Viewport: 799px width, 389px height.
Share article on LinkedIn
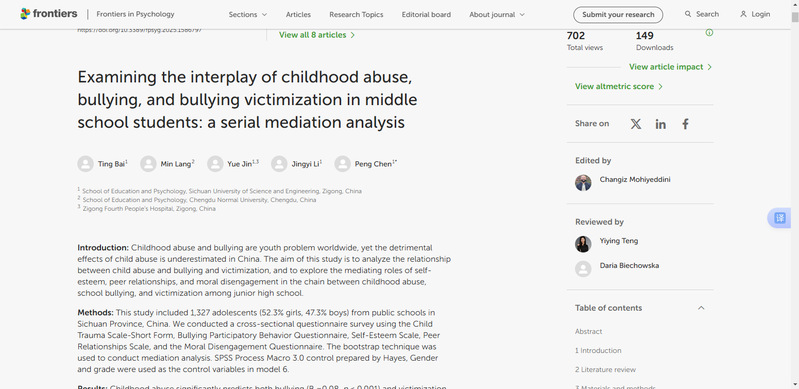660,124
